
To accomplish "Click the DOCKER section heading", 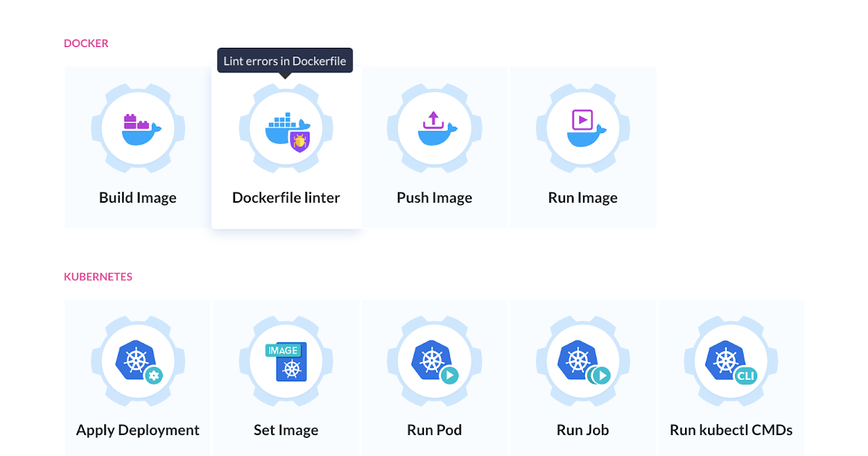I will pyautogui.click(x=86, y=43).
